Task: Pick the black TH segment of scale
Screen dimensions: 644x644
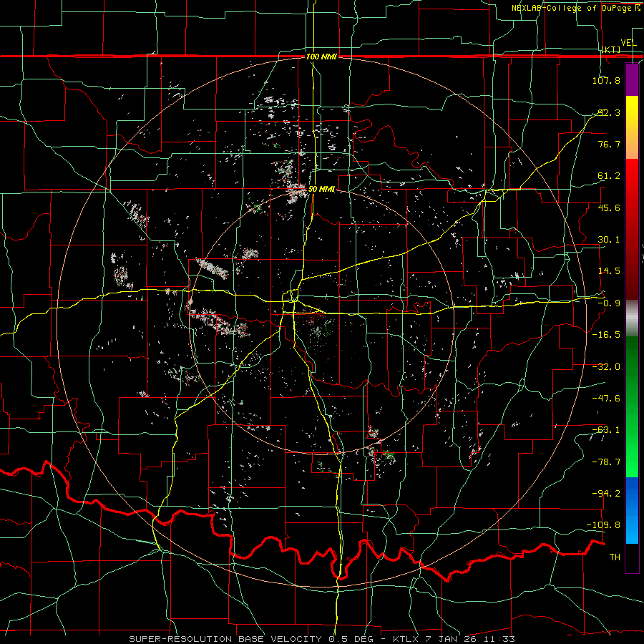Action: pyautogui.click(x=632, y=558)
